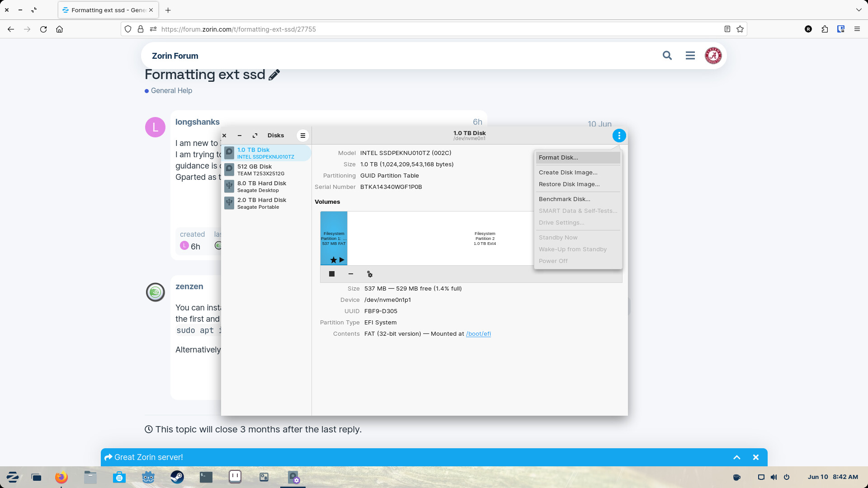Open the Terminal from the taskbar
This screenshot has height=488, width=868.
(x=206, y=477)
